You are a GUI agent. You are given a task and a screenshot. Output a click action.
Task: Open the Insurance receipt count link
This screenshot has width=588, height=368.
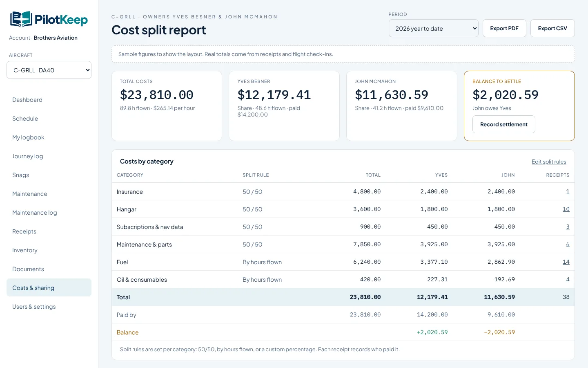(x=568, y=191)
